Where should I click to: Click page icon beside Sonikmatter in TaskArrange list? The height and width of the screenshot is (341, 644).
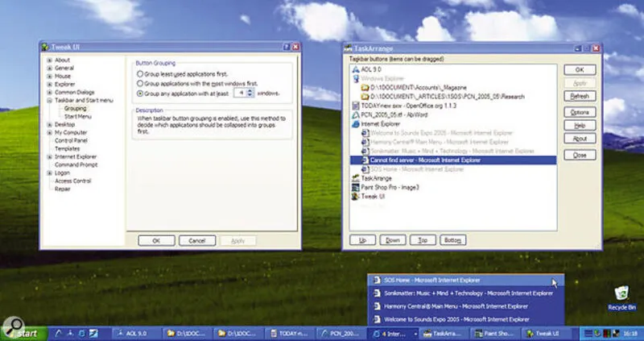[365, 151]
